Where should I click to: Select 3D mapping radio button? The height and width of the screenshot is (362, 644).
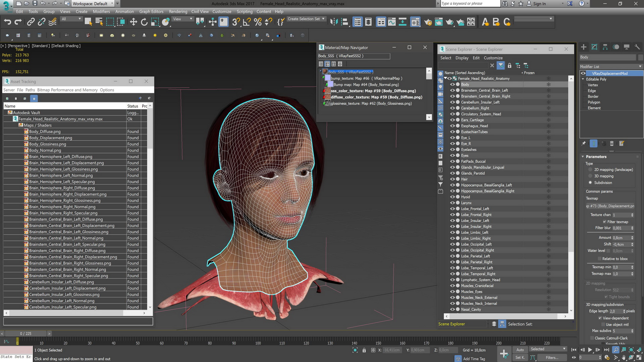pos(590,176)
